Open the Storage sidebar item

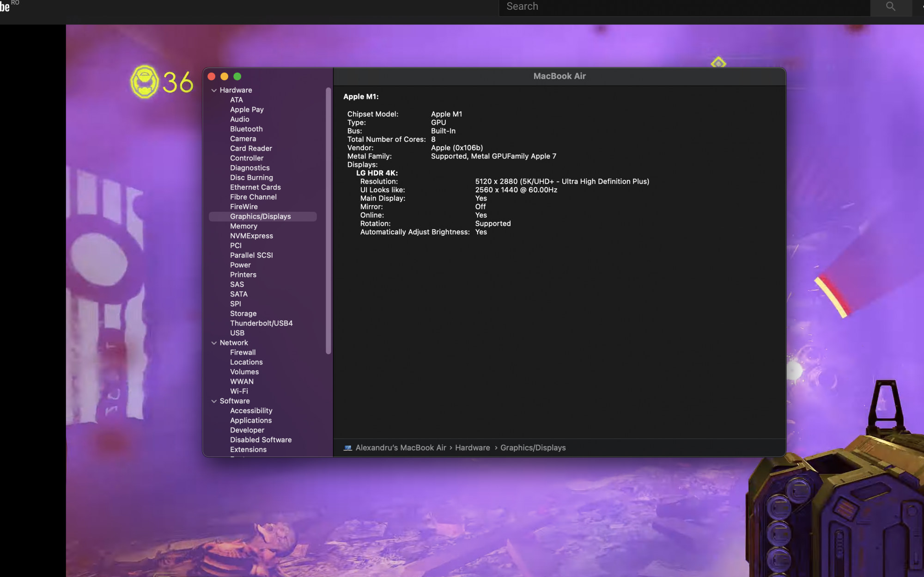coord(243,313)
